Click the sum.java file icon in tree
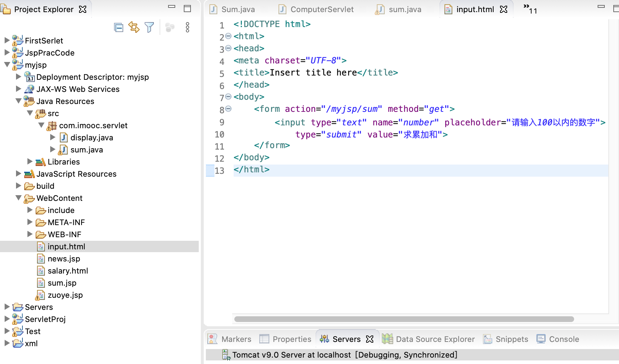This screenshot has width=619, height=364. pos(63,150)
